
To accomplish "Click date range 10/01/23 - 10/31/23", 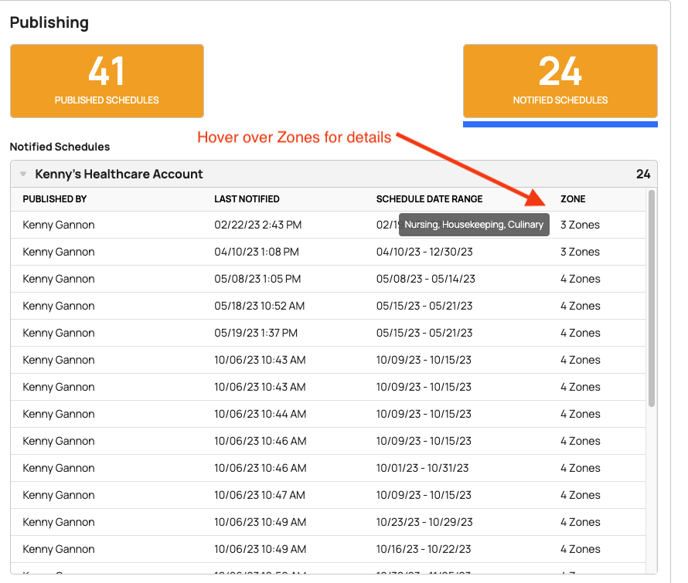I will point(422,468).
